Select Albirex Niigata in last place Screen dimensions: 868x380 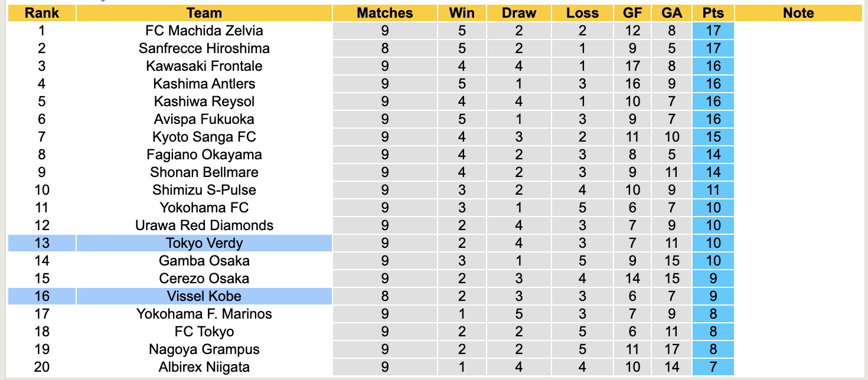[204, 367]
